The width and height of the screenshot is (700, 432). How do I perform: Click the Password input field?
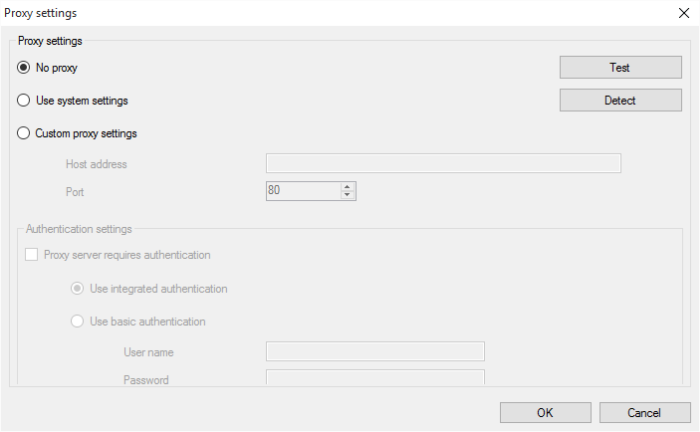click(374, 377)
